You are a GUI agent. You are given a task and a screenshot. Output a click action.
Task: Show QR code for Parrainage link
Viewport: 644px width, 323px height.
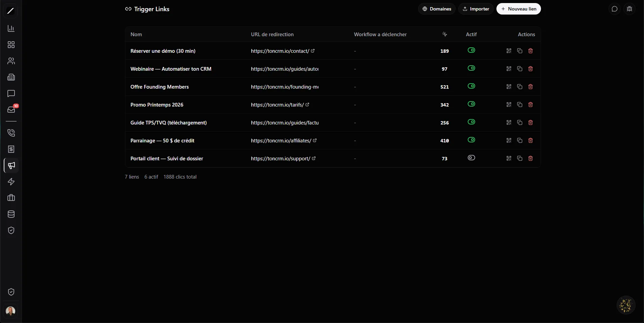[509, 140]
